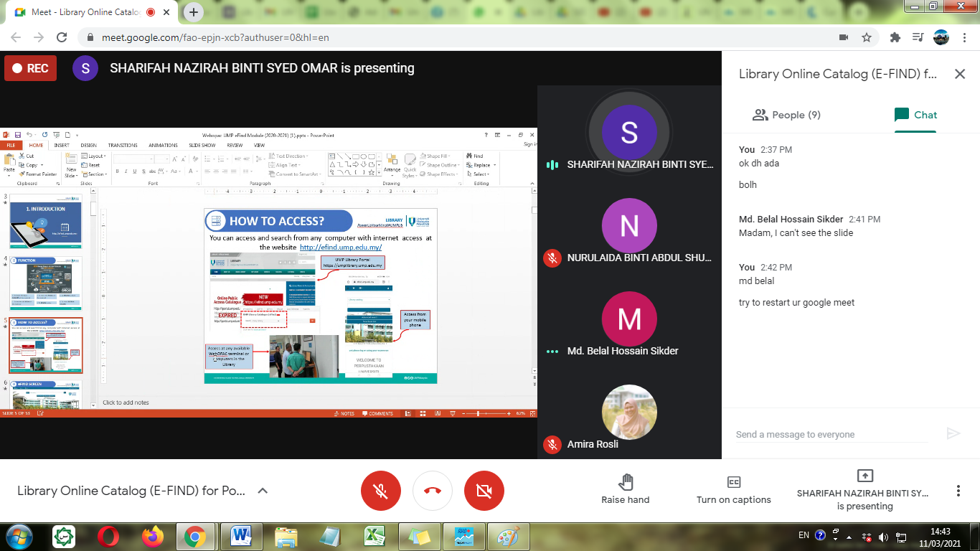The image size is (980, 551).
Task: Switch to the Chat tab
Action: [x=915, y=115]
